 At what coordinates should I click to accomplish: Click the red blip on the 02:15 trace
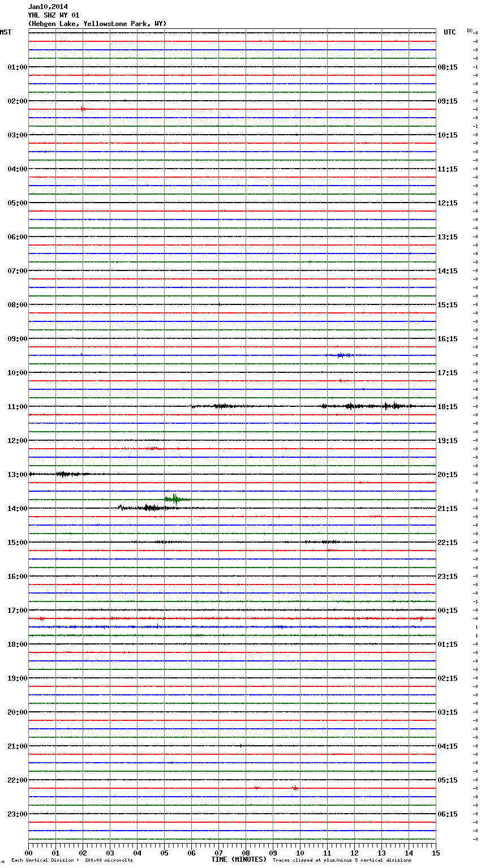83,109
